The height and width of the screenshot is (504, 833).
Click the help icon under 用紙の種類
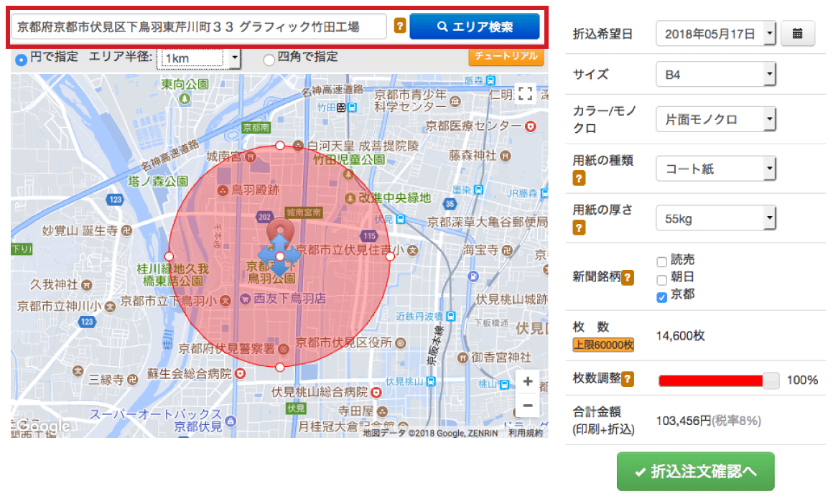(x=579, y=179)
